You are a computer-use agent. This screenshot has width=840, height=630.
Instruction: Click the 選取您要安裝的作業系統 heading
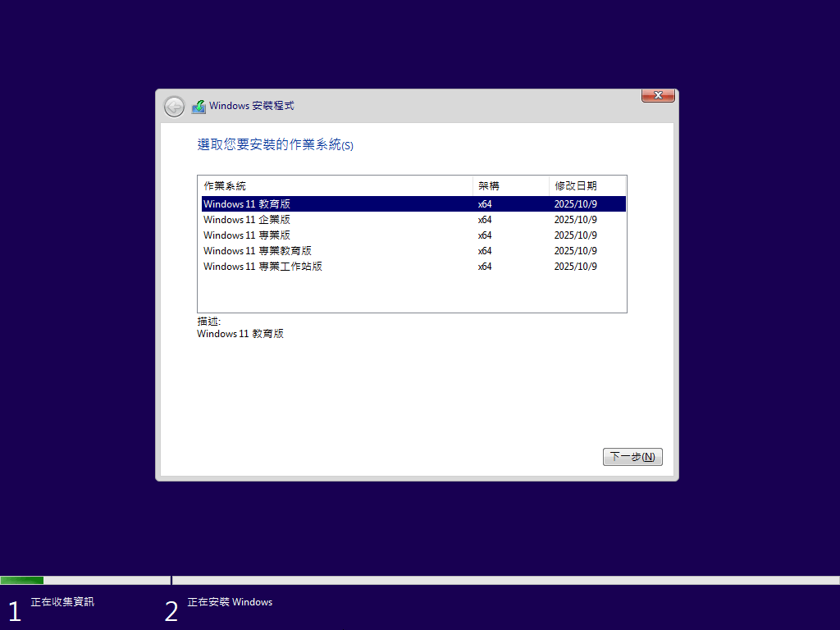[275, 145]
